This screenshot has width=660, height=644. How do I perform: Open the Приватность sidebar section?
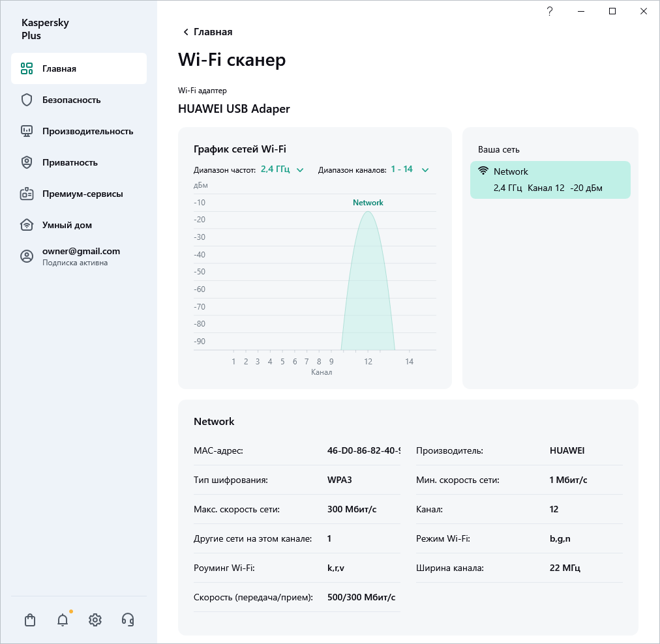(70, 162)
